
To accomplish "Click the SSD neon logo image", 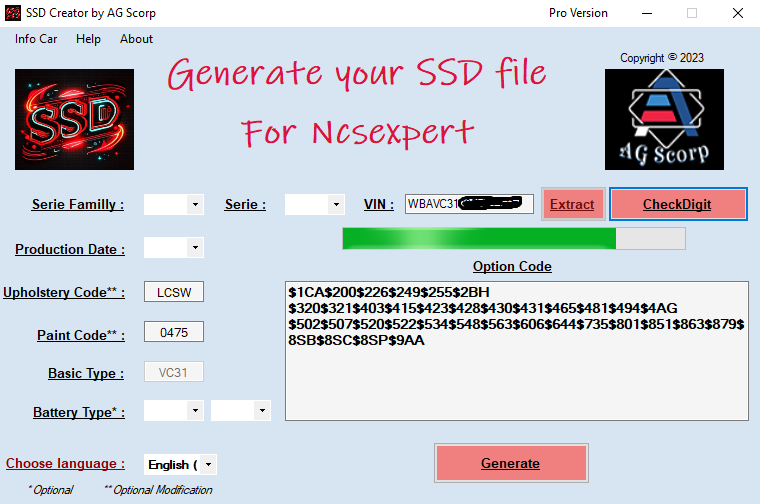I will click(x=74, y=119).
